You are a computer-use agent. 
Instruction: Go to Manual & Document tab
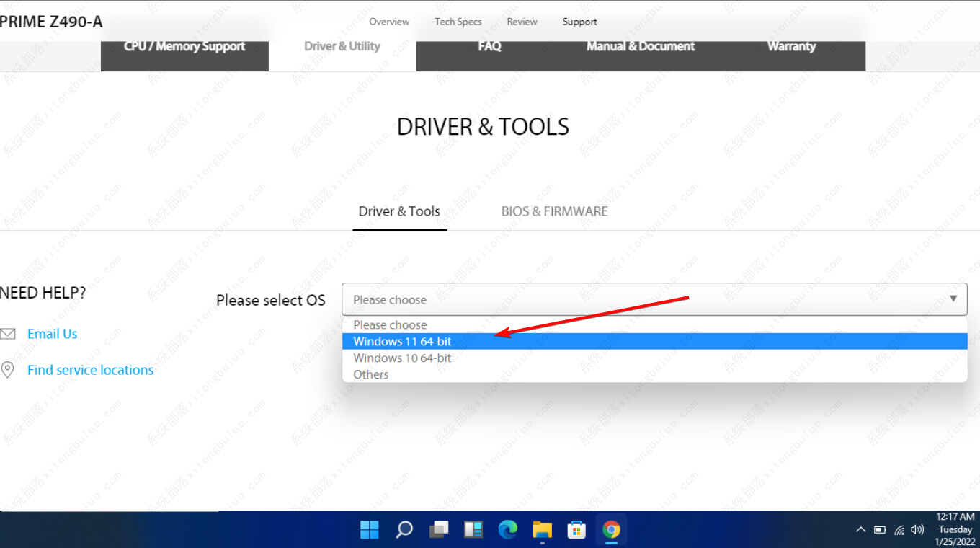point(641,47)
